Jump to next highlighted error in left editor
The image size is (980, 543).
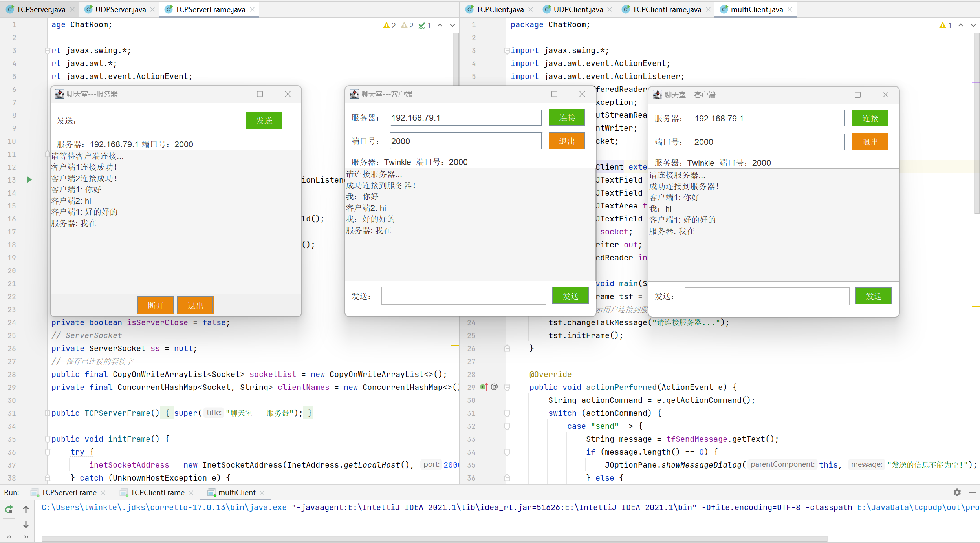452,26
